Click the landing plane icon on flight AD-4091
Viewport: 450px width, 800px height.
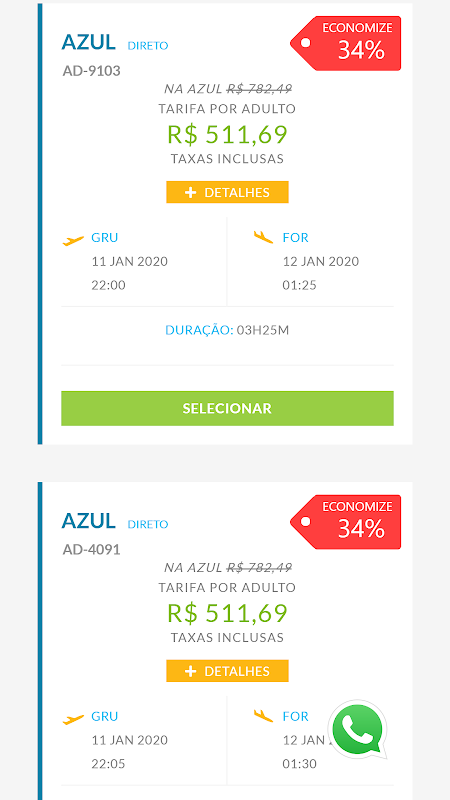tap(263, 716)
